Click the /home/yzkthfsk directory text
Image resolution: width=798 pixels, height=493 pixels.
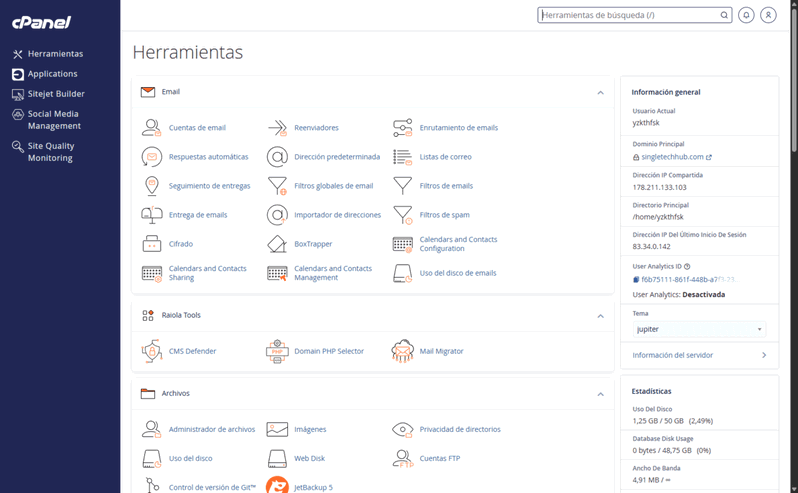(658, 217)
